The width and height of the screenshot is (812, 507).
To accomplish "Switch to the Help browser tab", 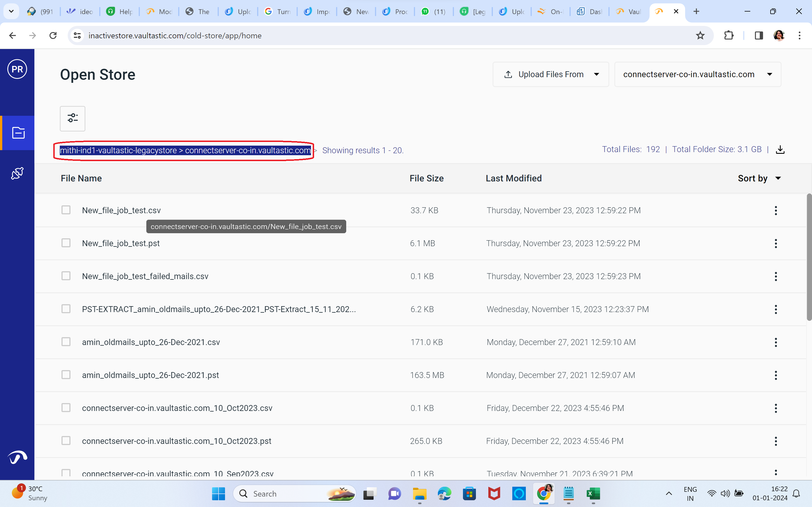I will [120, 12].
